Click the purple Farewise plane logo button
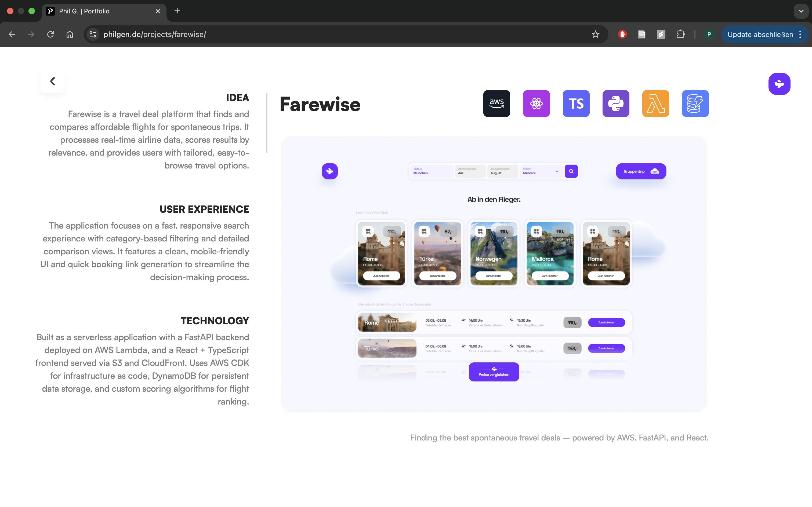This screenshot has height=507, width=812. click(x=779, y=84)
